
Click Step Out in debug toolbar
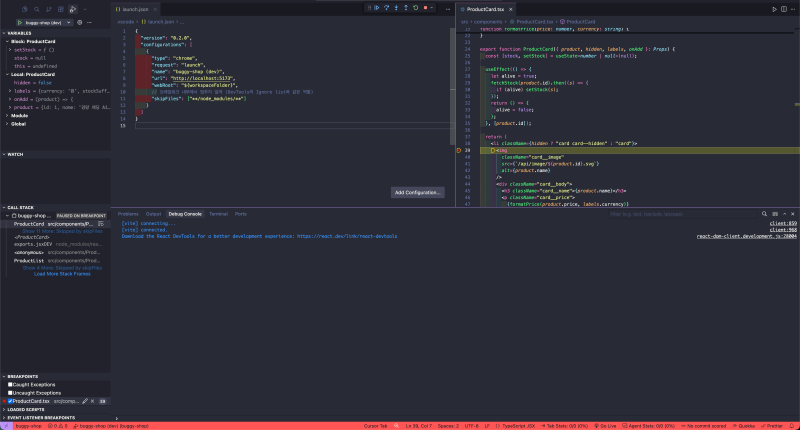[406, 8]
